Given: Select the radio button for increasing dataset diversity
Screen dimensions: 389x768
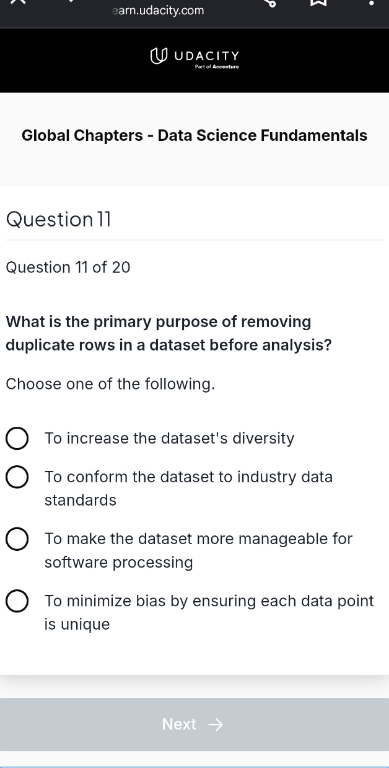Looking at the screenshot, I should click(x=17, y=438).
